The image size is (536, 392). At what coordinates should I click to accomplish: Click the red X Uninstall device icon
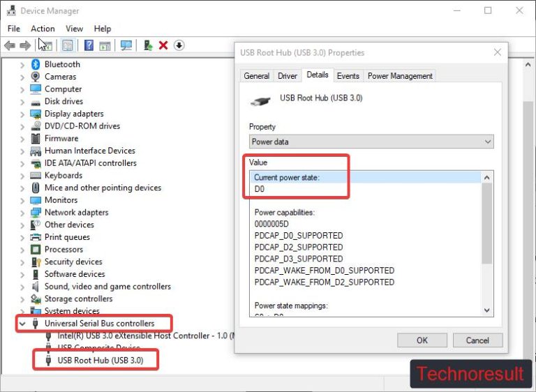click(x=163, y=45)
